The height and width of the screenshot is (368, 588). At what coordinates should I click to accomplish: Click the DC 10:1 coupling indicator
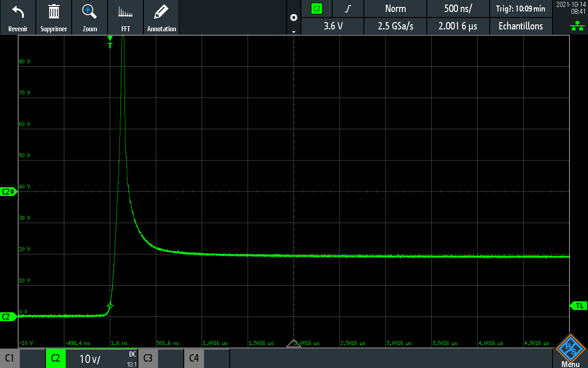(132, 358)
